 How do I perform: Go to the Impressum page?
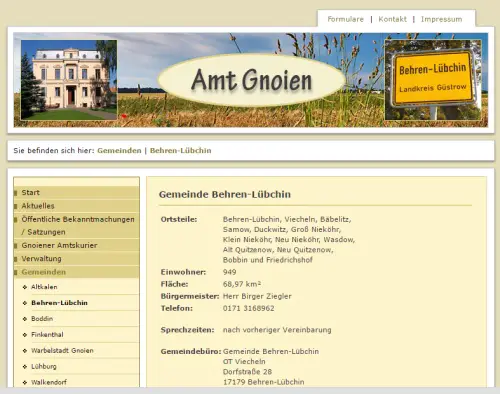[x=441, y=19]
